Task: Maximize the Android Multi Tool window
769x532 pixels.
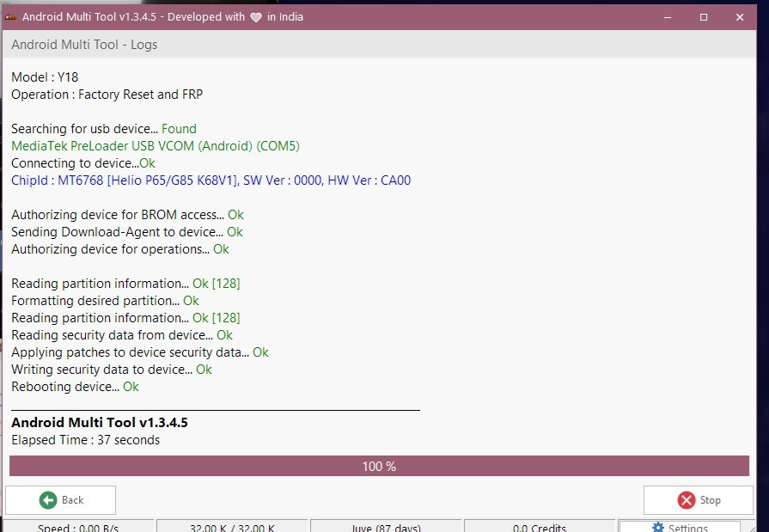Action: point(704,17)
